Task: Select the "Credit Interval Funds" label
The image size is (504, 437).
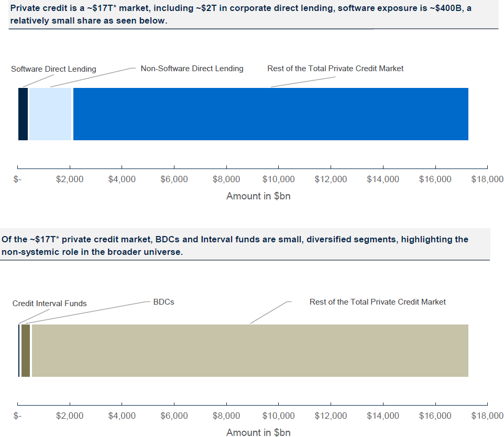Action: pos(50,304)
